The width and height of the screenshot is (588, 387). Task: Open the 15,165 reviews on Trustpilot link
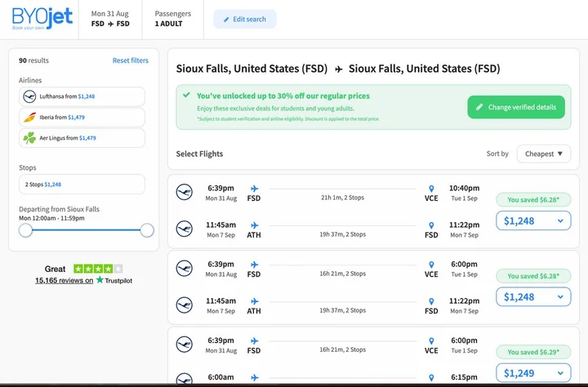click(83, 280)
